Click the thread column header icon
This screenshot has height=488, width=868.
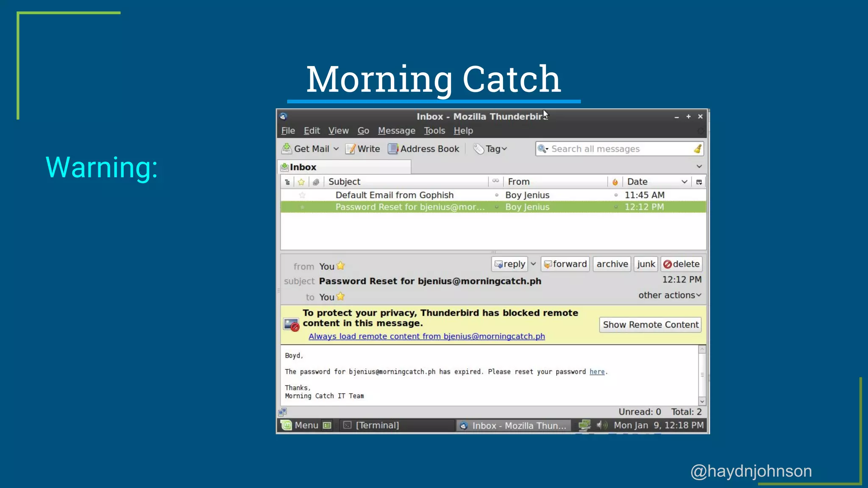tap(287, 182)
